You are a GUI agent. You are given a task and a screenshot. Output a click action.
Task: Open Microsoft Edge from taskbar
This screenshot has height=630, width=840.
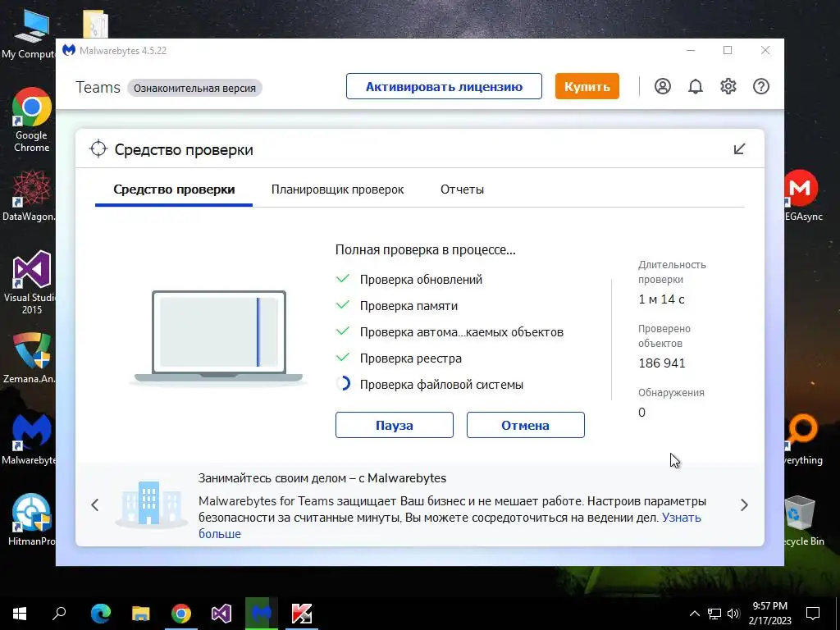tap(100, 614)
